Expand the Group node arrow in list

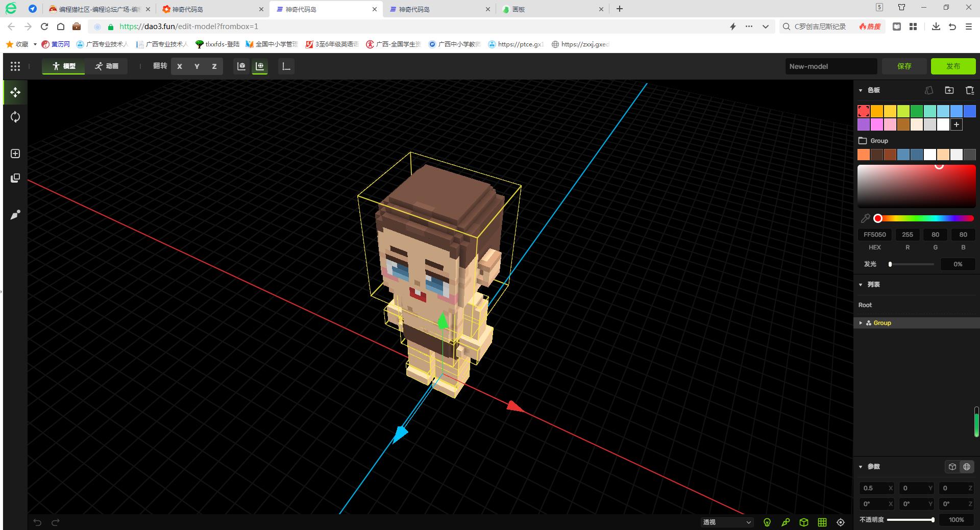[861, 323]
